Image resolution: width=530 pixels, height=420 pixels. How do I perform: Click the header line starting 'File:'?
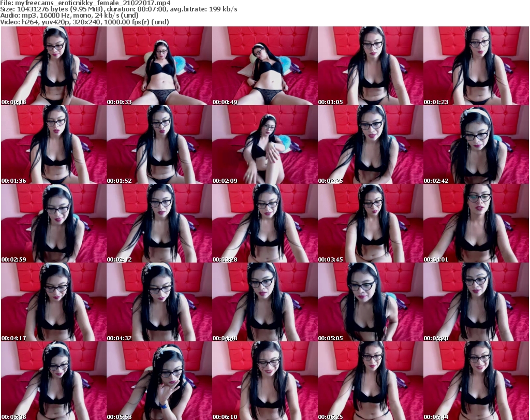coord(85,3)
